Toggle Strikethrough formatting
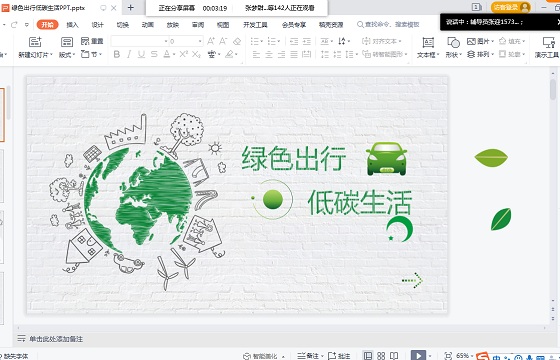Screen dimensions: 560x360 point(154,54)
